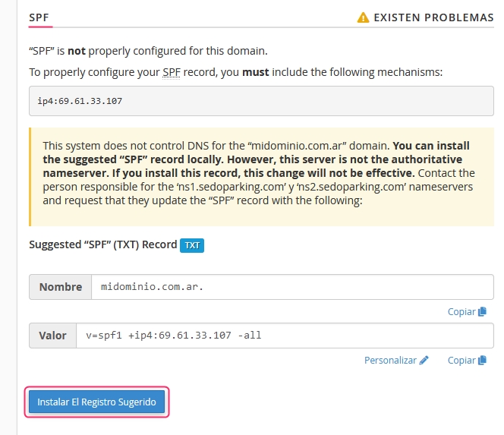Click copy icon beside Valor field

click(x=482, y=360)
